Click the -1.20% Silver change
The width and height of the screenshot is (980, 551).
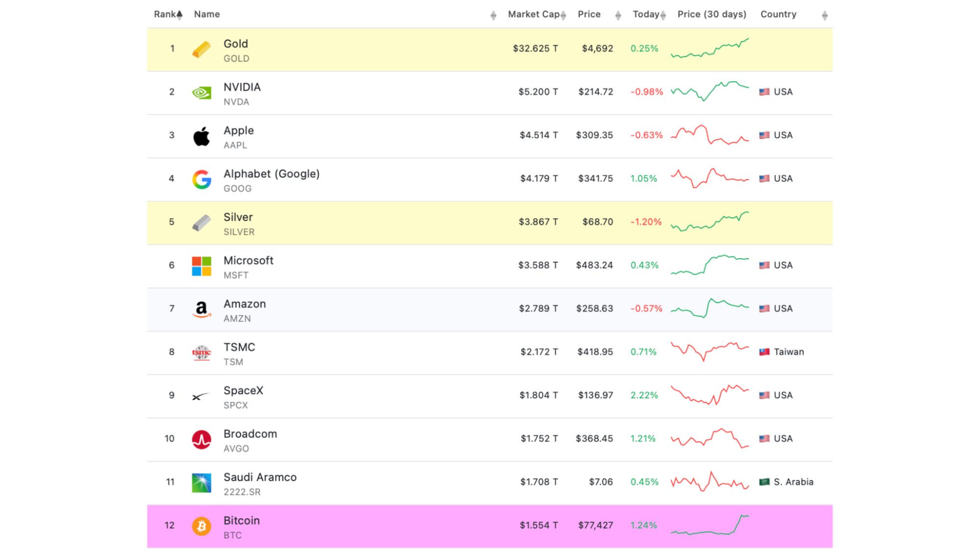646,222
